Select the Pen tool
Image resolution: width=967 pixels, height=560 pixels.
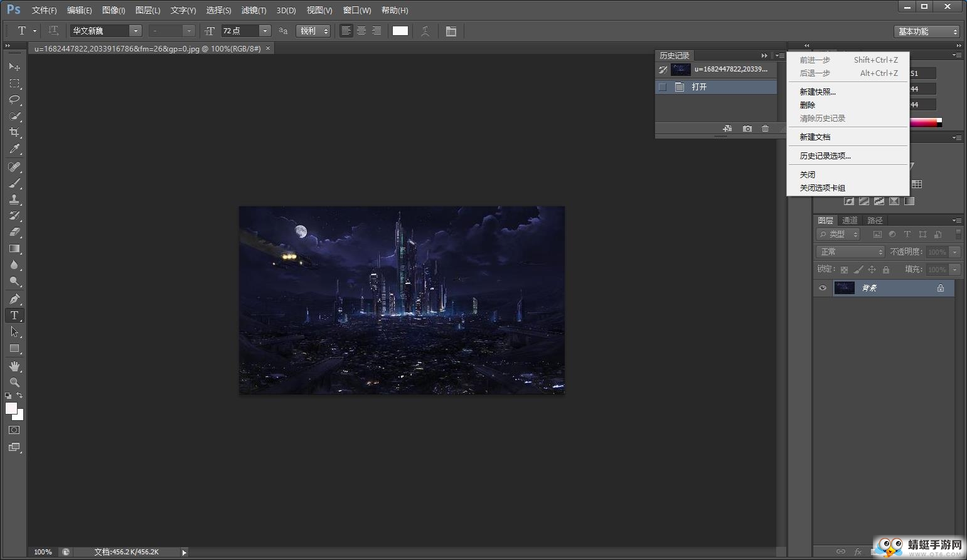[x=14, y=299]
